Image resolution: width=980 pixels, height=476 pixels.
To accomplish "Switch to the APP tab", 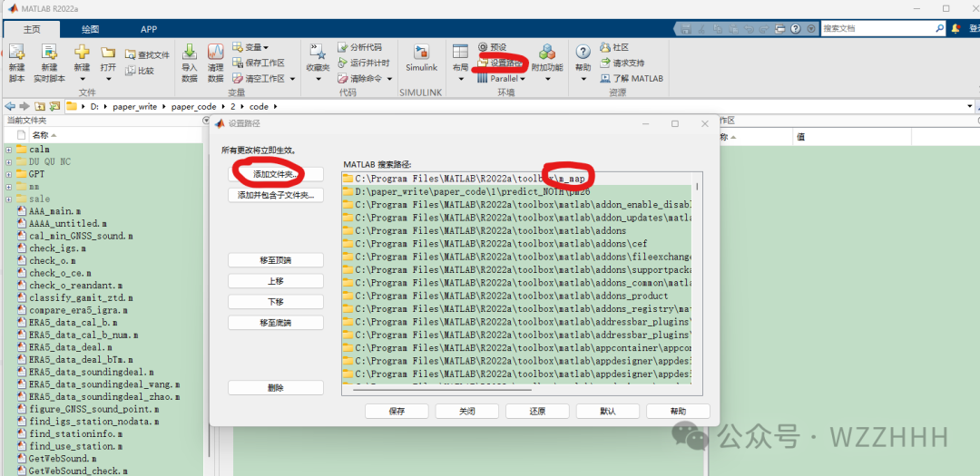I will point(149,29).
